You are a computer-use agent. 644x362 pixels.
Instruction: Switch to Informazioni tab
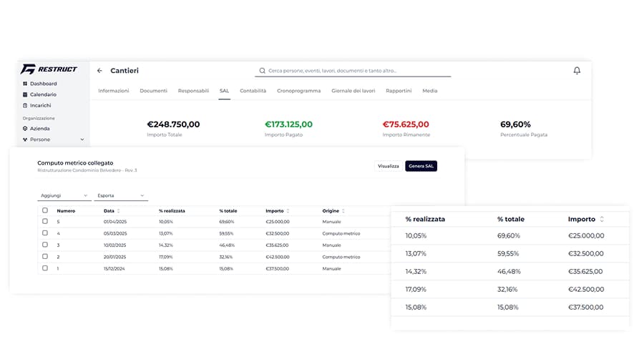(x=113, y=91)
